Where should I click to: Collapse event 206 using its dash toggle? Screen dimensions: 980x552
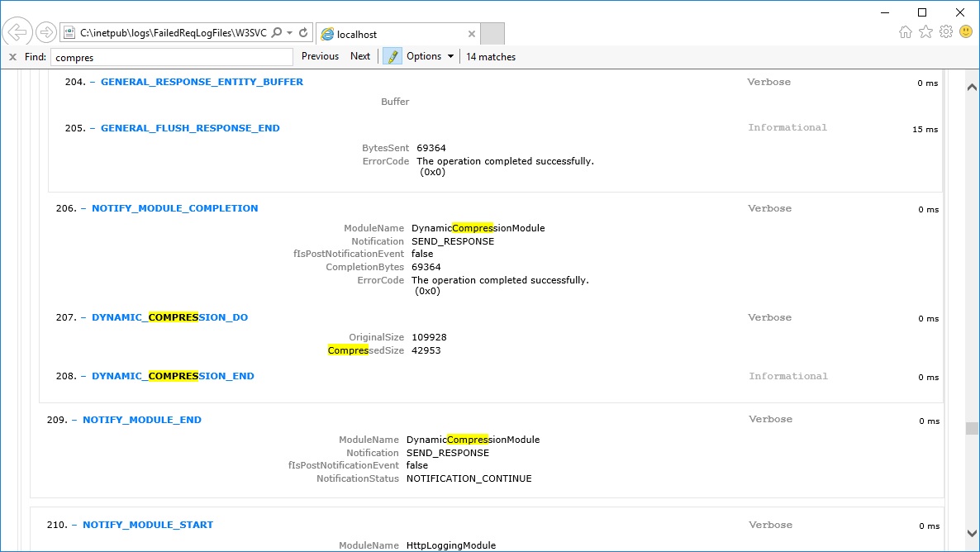(x=83, y=208)
